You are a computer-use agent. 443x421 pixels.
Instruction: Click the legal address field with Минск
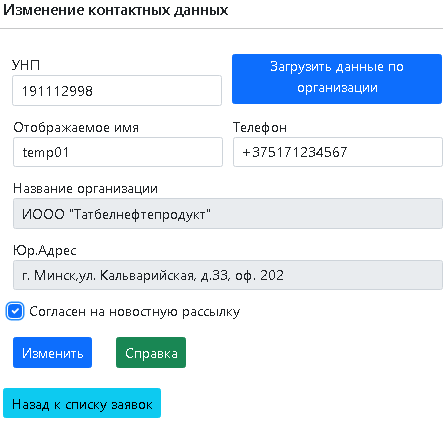point(228,275)
